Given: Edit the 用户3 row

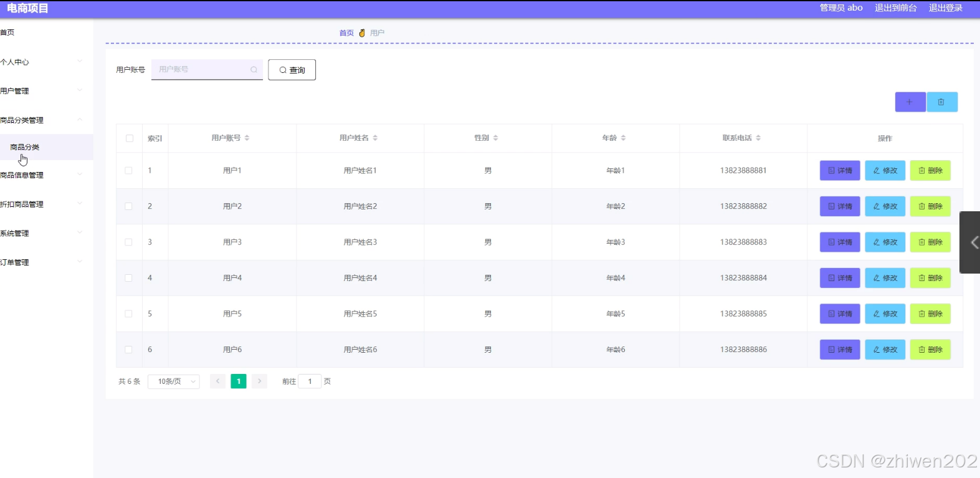Looking at the screenshot, I should click(x=885, y=242).
